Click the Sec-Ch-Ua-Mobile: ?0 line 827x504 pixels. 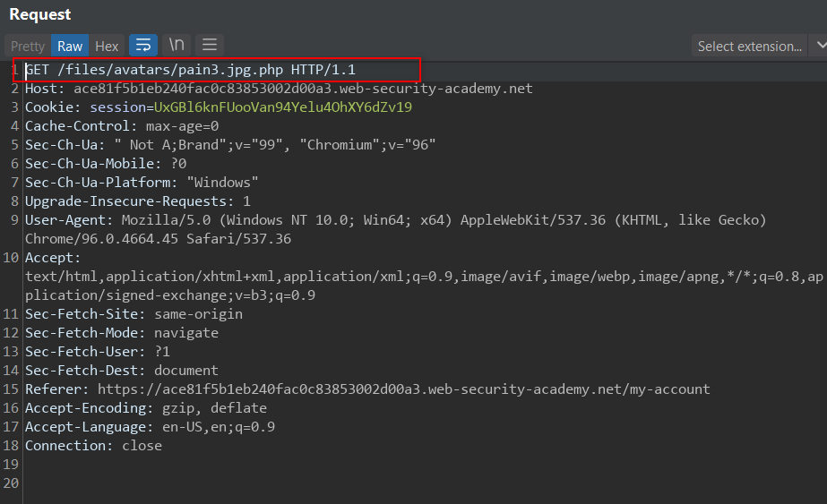click(106, 164)
